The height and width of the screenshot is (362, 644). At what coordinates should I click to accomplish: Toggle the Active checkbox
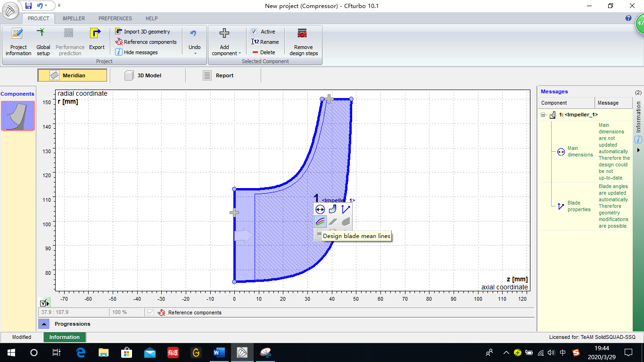(254, 32)
